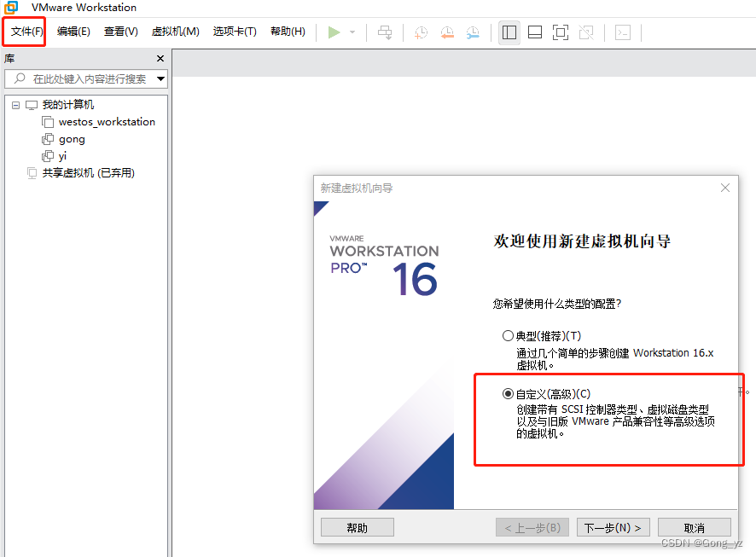Click Send Ctrl+Alt+Del toolbar icon
The height and width of the screenshot is (557, 756).
coord(385,32)
